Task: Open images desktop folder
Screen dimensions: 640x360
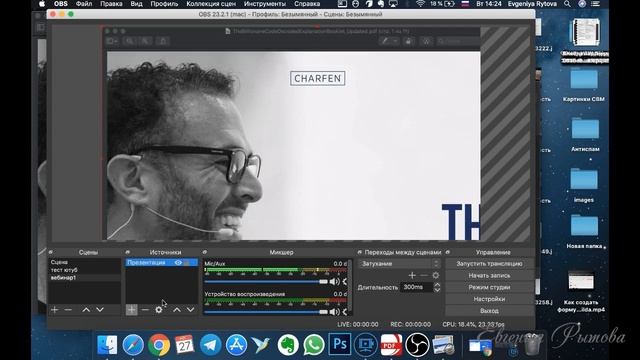Action: click(584, 186)
